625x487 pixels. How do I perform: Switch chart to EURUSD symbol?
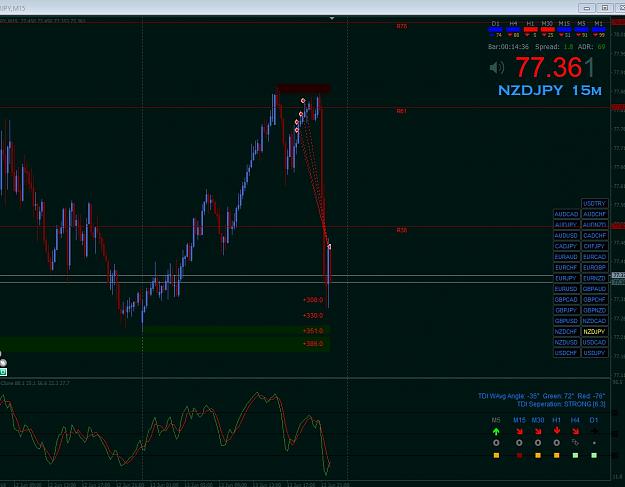pos(566,289)
